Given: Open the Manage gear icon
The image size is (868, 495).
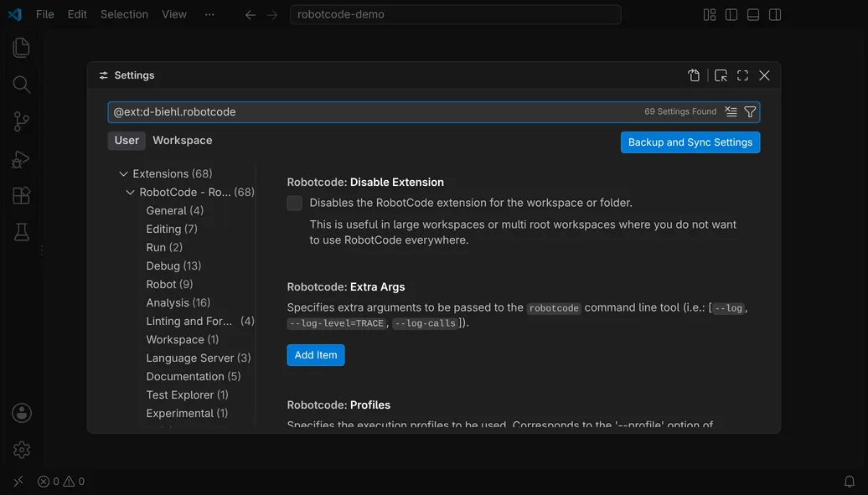Looking at the screenshot, I should 22,450.
